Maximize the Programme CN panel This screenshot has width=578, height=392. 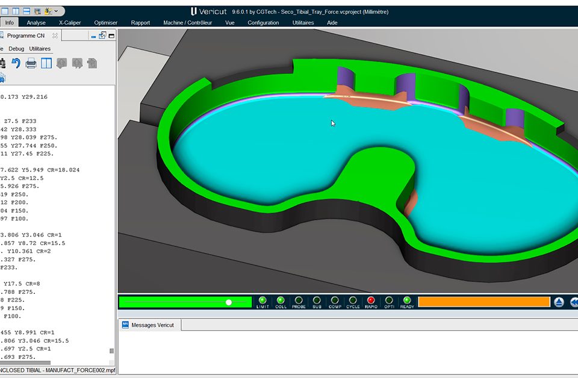pyautogui.click(x=111, y=36)
